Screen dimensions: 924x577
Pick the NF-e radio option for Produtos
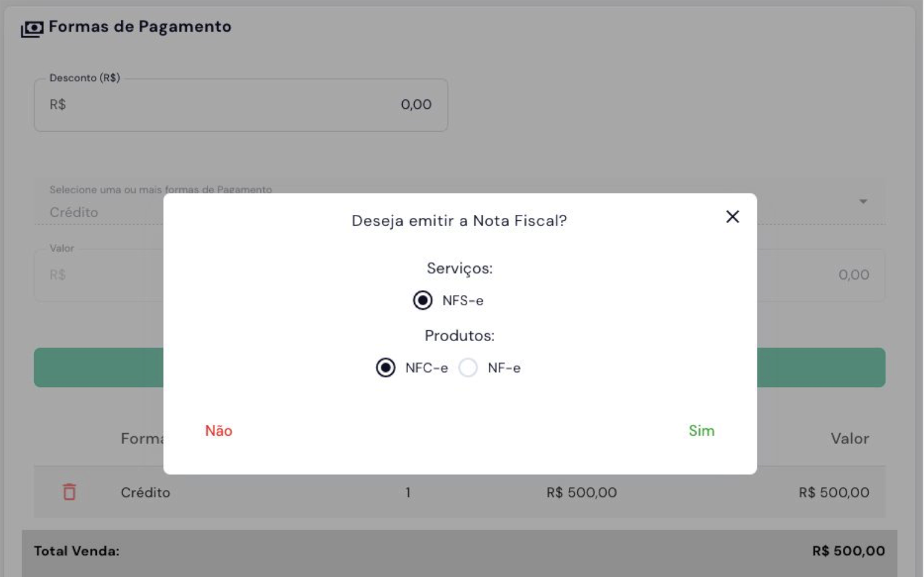(x=468, y=368)
